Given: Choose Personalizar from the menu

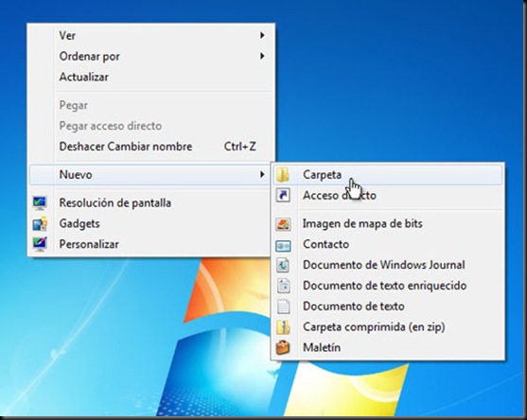Looking at the screenshot, I should (x=150, y=244).
